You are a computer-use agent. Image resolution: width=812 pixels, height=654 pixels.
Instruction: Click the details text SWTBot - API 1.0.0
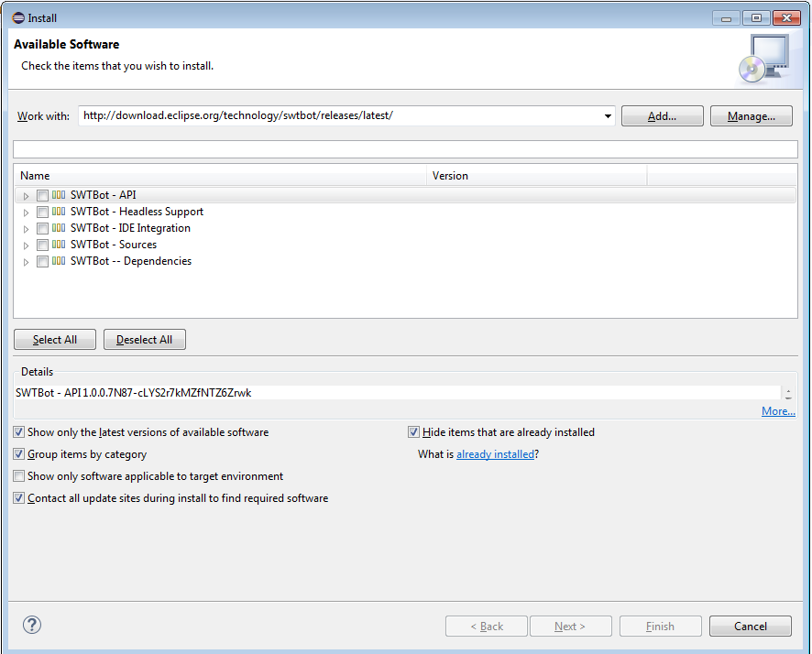134,393
